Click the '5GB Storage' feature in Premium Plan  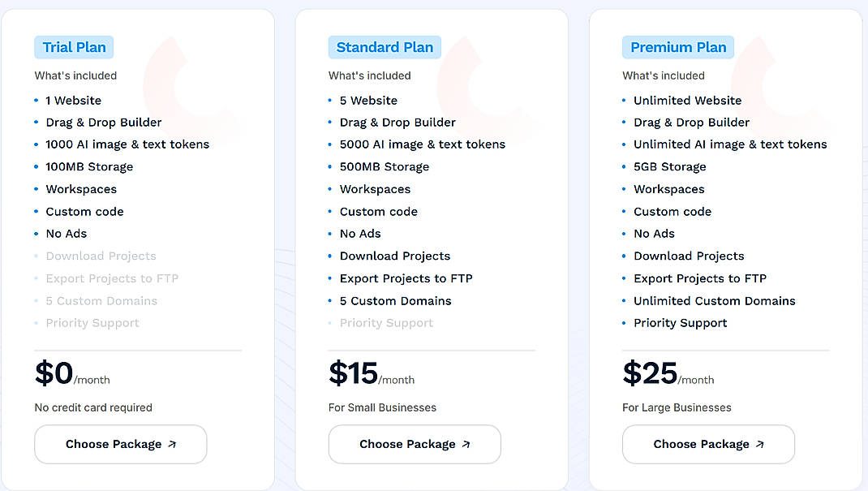[x=671, y=166]
